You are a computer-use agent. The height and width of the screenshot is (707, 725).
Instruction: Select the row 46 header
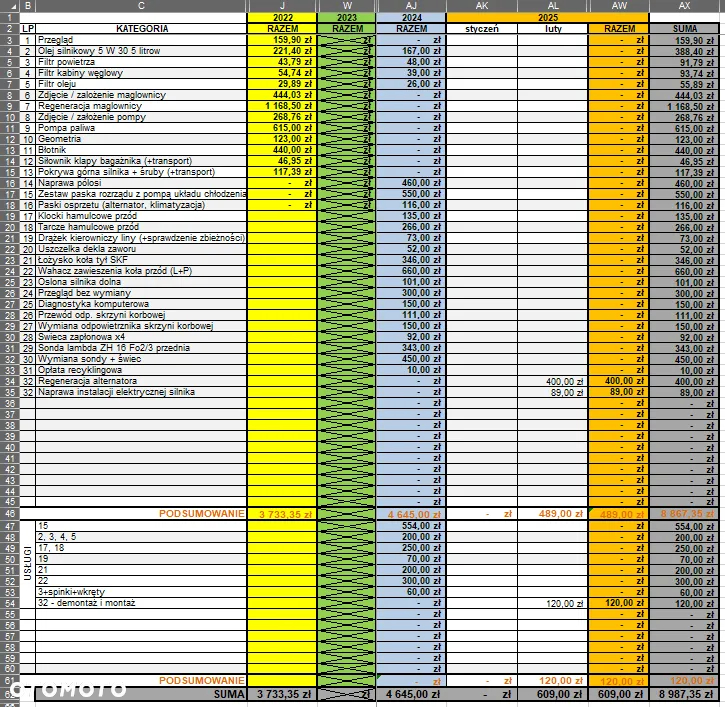pyautogui.click(x=10, y=513)
